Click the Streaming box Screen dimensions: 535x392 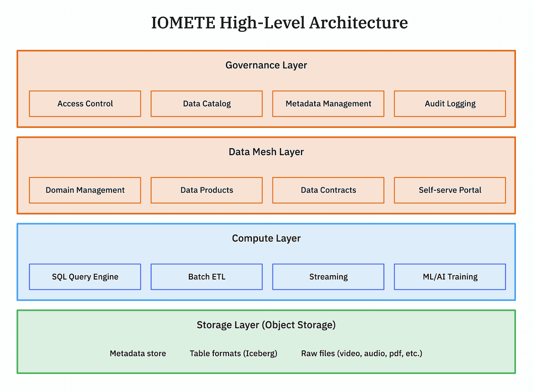[x=328, y=277]
